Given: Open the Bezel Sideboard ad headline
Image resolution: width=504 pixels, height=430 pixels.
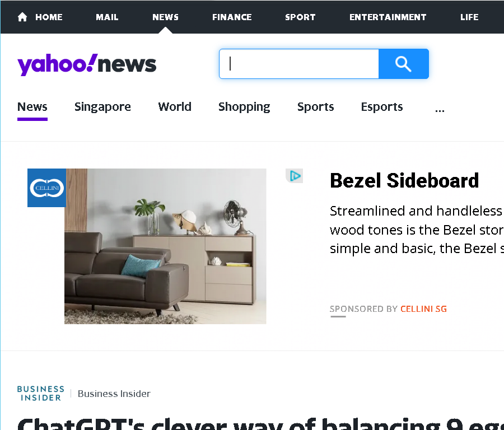Looking at the screenshot, I should 404,180.
